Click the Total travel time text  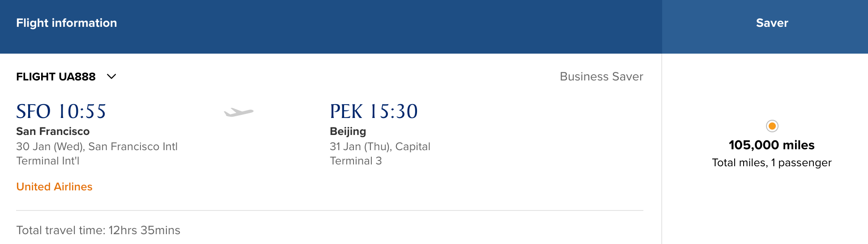(x=98, y=230)
